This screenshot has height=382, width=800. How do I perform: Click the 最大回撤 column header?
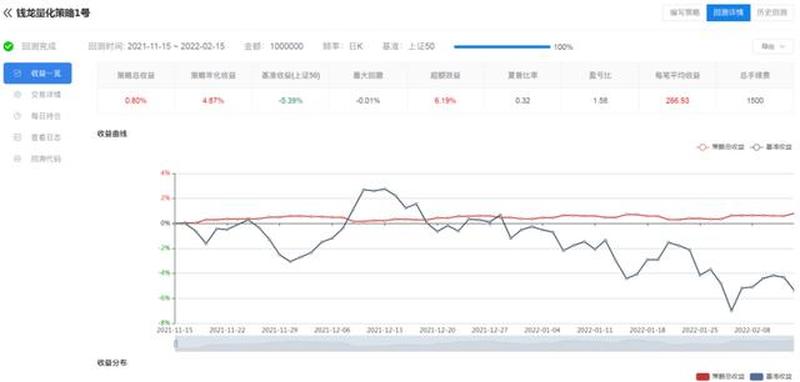coord(368,75)
